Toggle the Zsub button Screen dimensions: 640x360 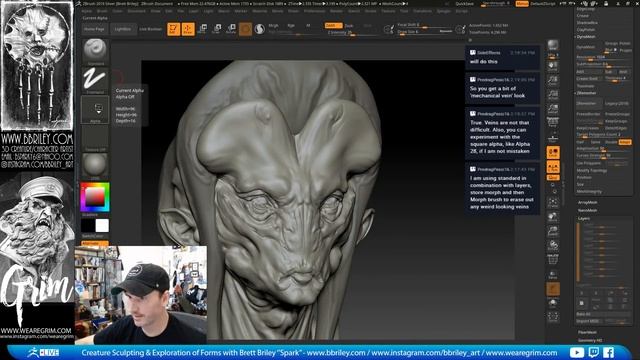349,25
